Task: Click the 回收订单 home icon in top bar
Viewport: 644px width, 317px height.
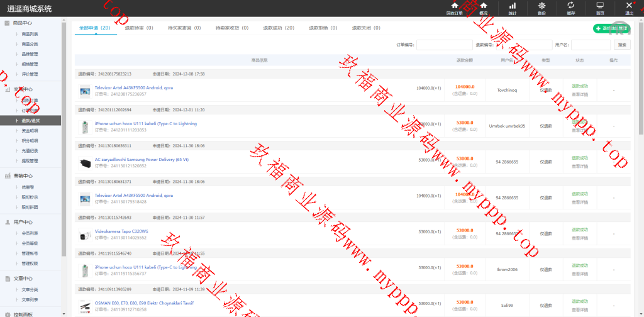Action: pos(454,6)
